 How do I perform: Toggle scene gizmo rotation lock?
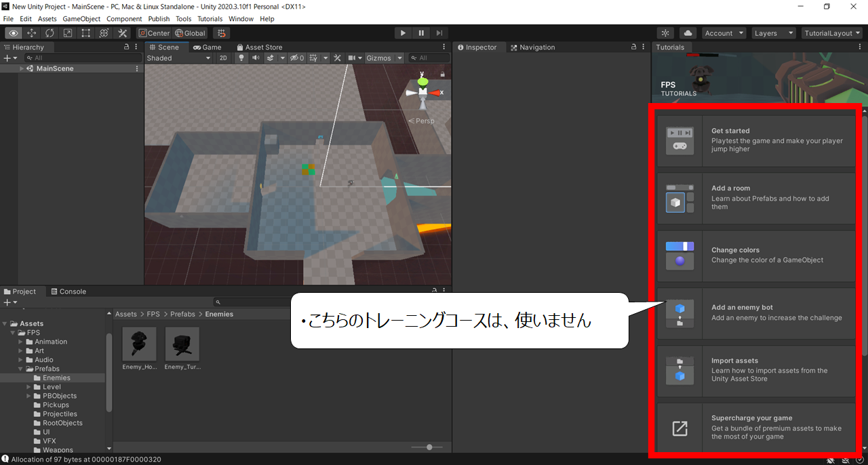(443, 74)
